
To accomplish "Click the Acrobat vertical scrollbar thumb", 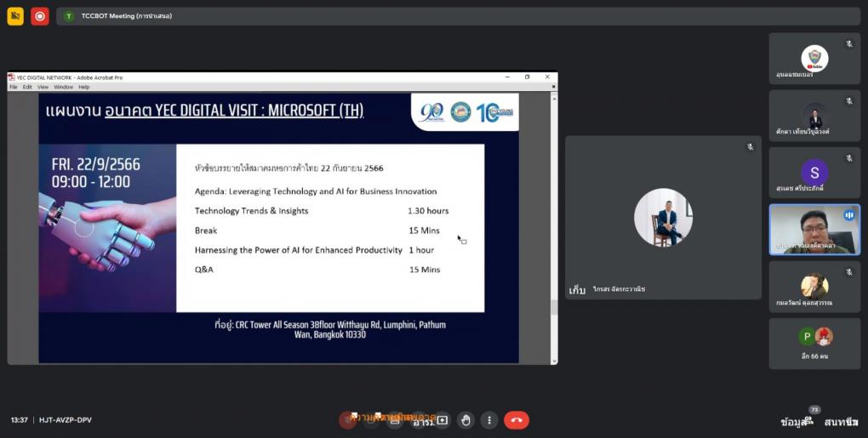I will pos(554,307).
